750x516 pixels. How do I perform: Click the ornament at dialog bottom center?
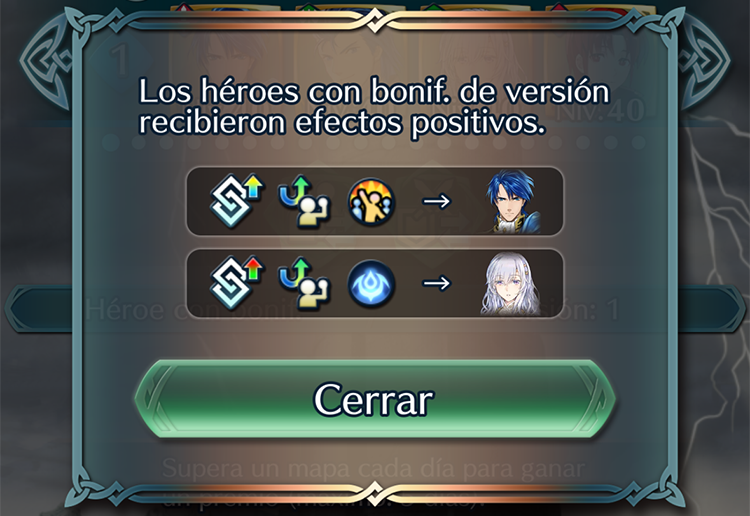click(375, 491)
